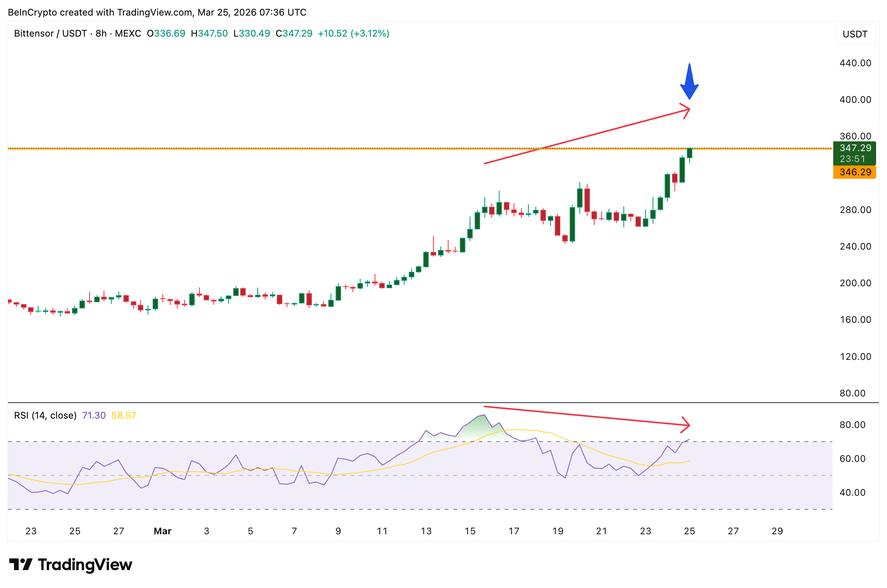This screenshot has height=588, width=887.
Task: Click the 8h timeframe label in header
Action: click(x=101, y=33)
